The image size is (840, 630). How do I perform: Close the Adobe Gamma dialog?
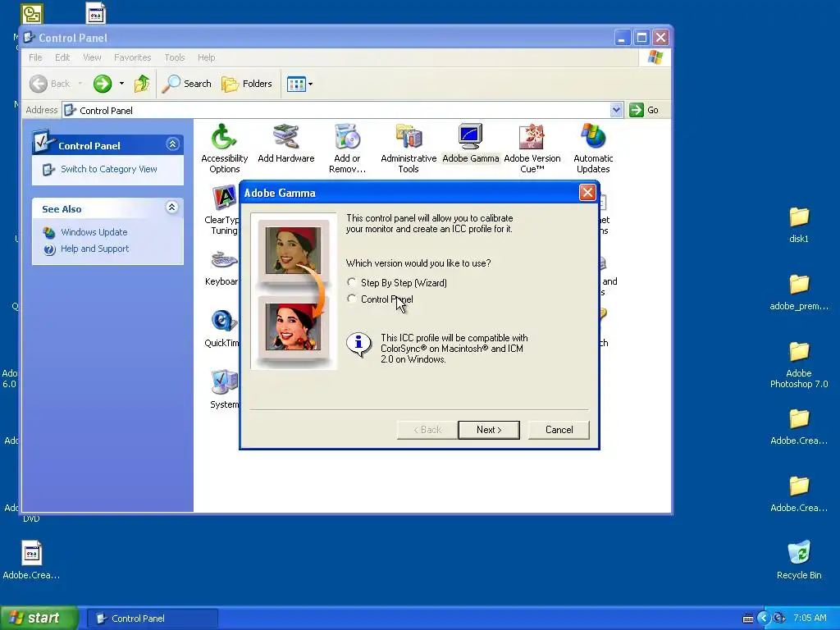pyautogui.click(x=587, y=193)
